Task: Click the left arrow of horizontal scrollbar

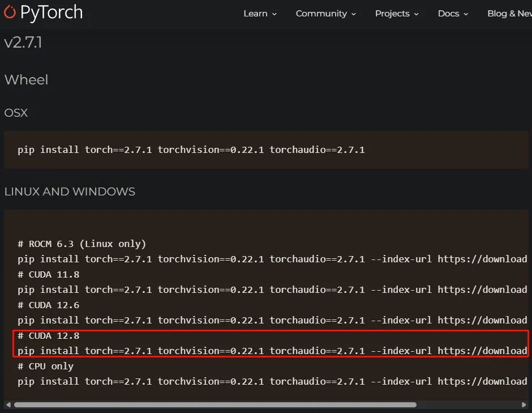Action: [x=8, y=405]
